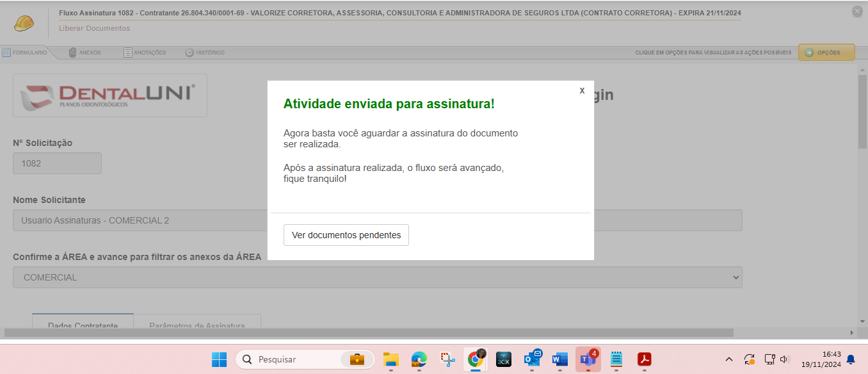Expand the COMERCIAL area dropdown

pos(378,277)
